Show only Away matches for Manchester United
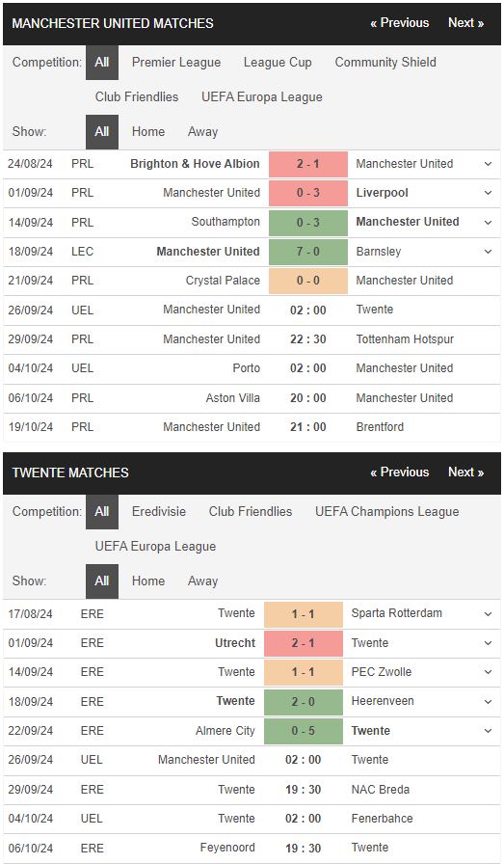 coord(202,132)
